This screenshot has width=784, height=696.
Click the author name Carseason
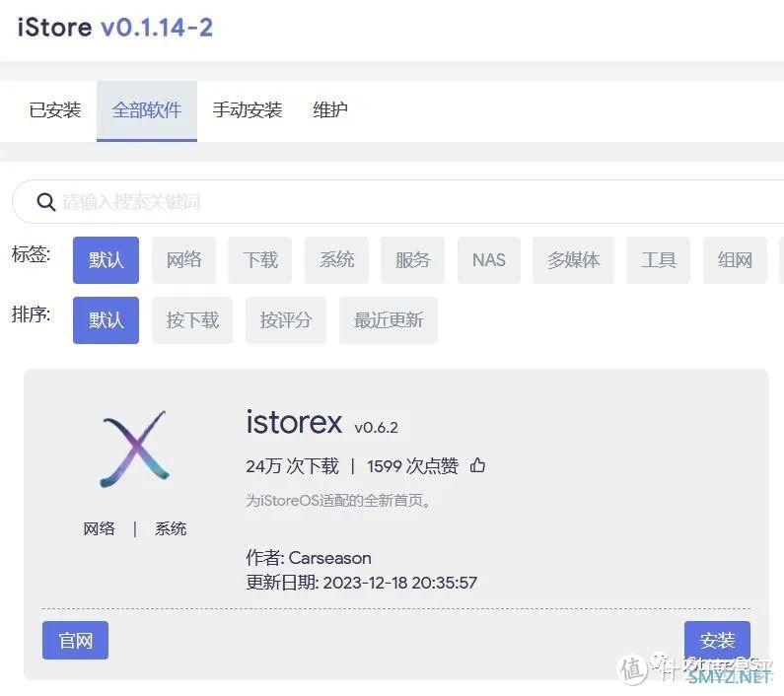[x=330, y=558]
